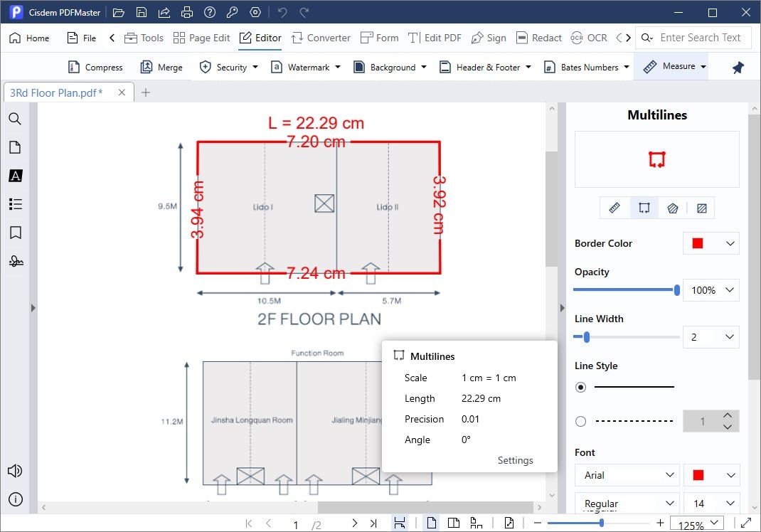The image size is (761, 532).
Task: Click the Compress button
Action: click(95, 67)
